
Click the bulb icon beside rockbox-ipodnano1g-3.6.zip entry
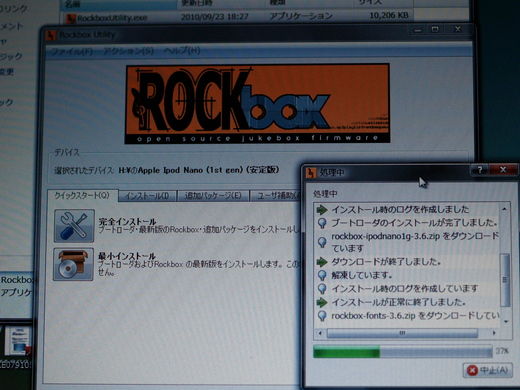pos(322,242)
